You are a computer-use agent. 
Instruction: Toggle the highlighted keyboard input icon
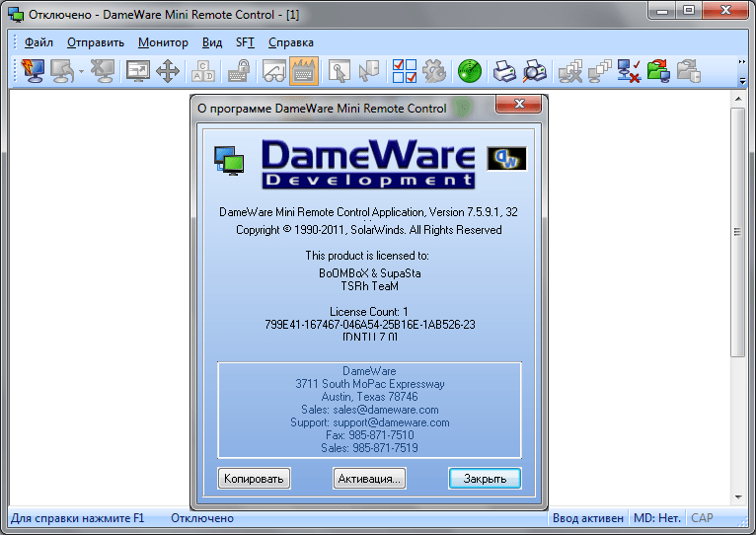[304, 71]
